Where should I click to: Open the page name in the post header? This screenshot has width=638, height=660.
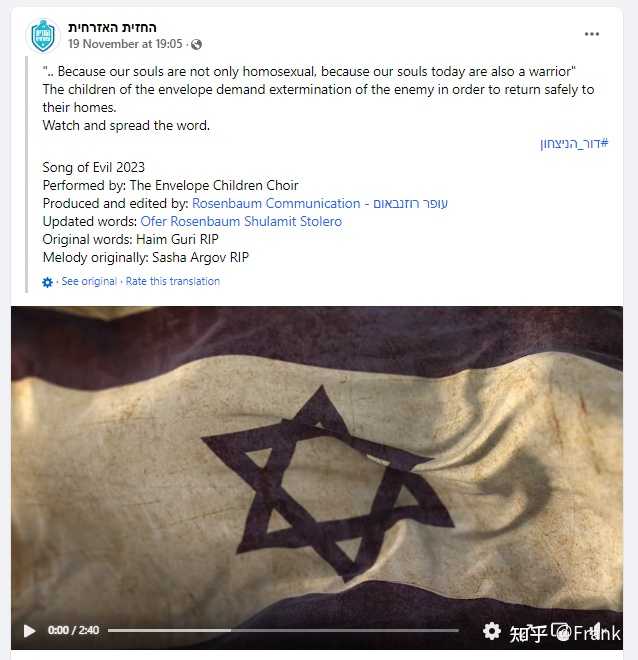pyautogui.click(x=112, y=28)
